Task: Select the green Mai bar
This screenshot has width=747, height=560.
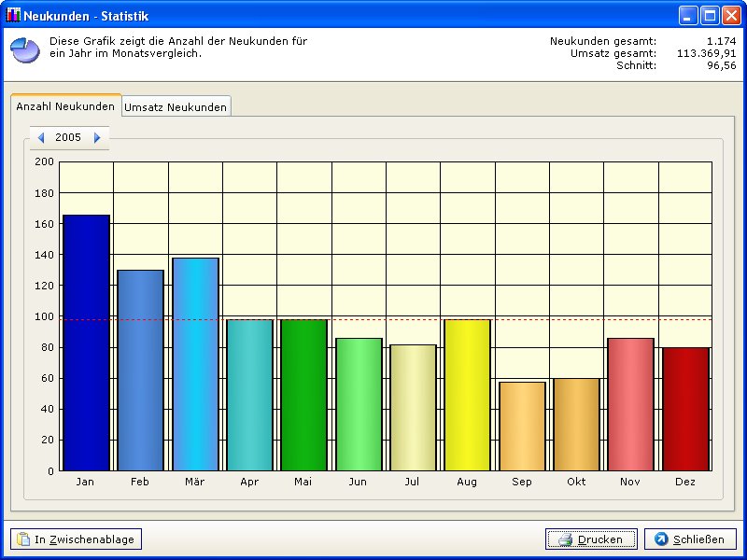Action: point(303,395)
